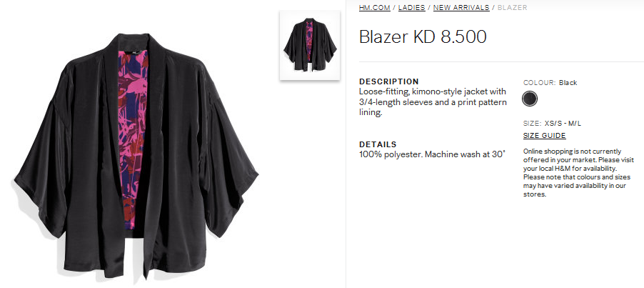The image size is (644, 288).
Task: Select the small blazer thumbnail image
Action: click(x=310, y=45)
